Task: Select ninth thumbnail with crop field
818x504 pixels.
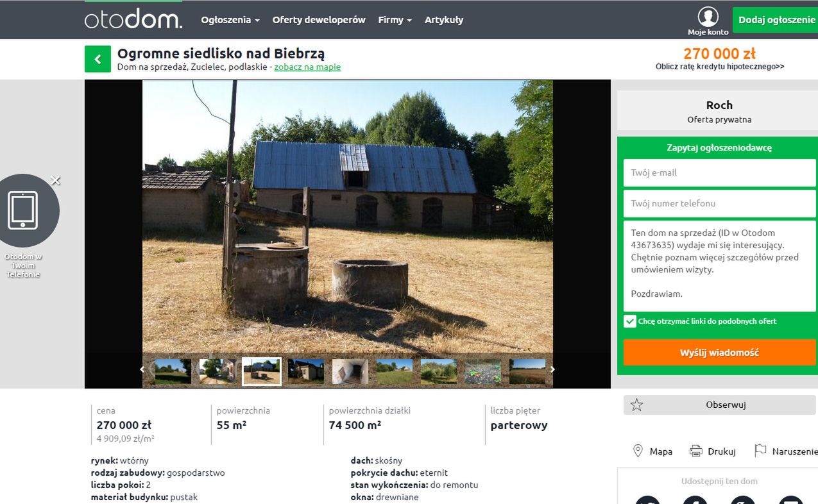Action: (527, 371)
